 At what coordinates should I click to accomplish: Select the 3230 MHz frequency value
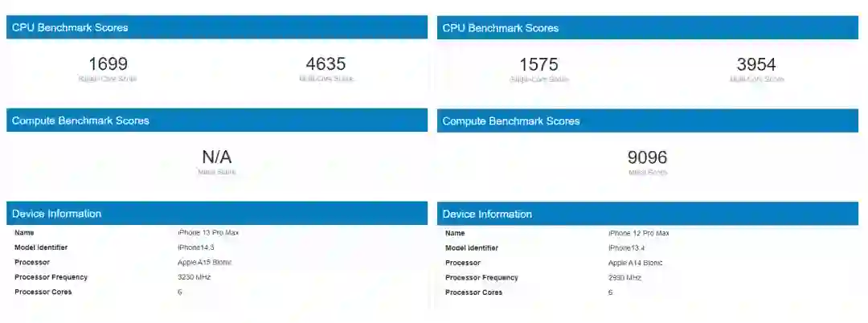point(194,277)
